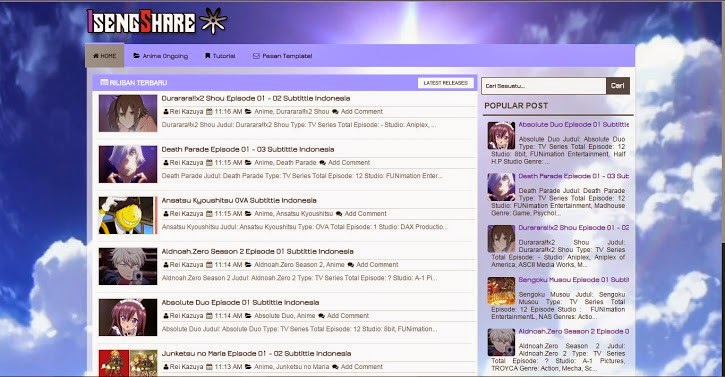The height and width of the screenshot is (377, 725).
Task: Open the Anime Ongoing menu item
Action: point(161,56)
